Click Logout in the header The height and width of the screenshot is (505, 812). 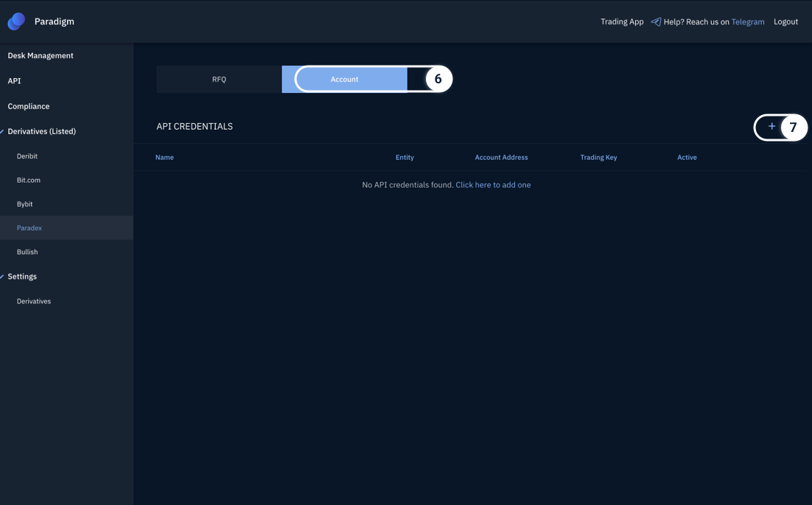785,22
